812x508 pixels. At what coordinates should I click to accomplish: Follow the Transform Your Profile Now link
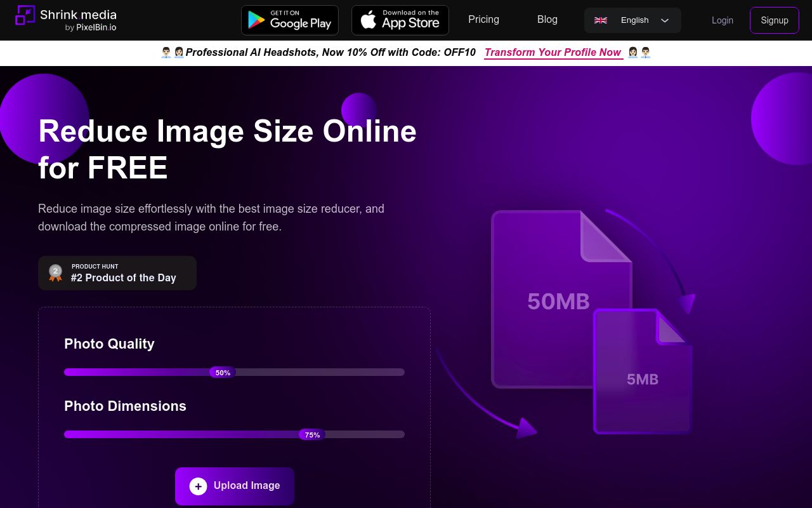[553, 53]
